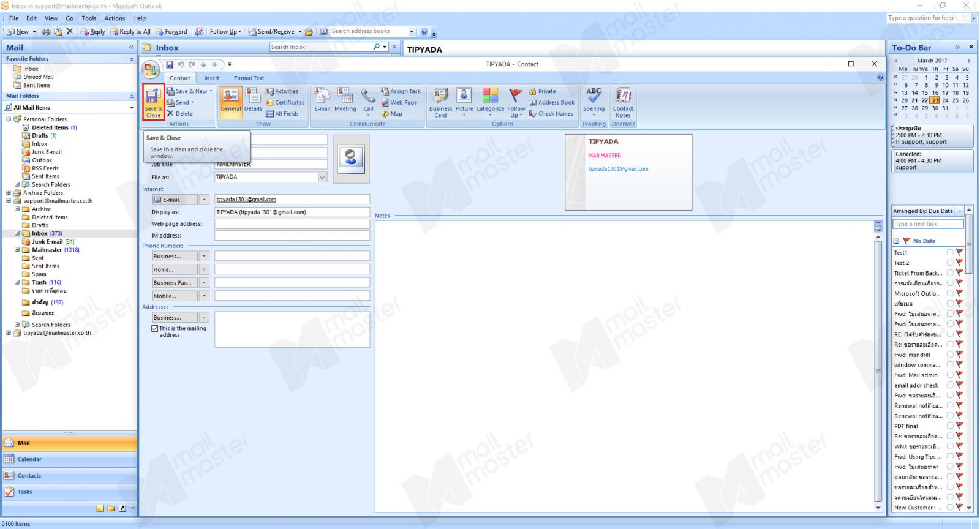Open the Go menu
Image resolution: width=980 pixels, height=529 pixels.
(x=69, y=18)
